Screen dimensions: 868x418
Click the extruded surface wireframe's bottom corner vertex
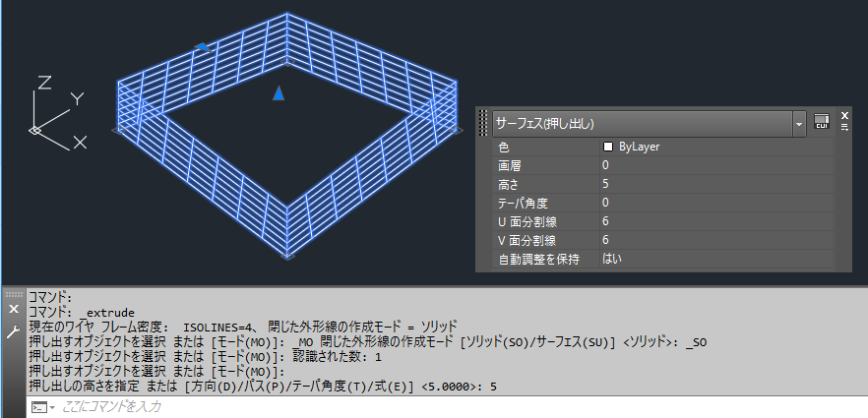(x=286, y=256)
